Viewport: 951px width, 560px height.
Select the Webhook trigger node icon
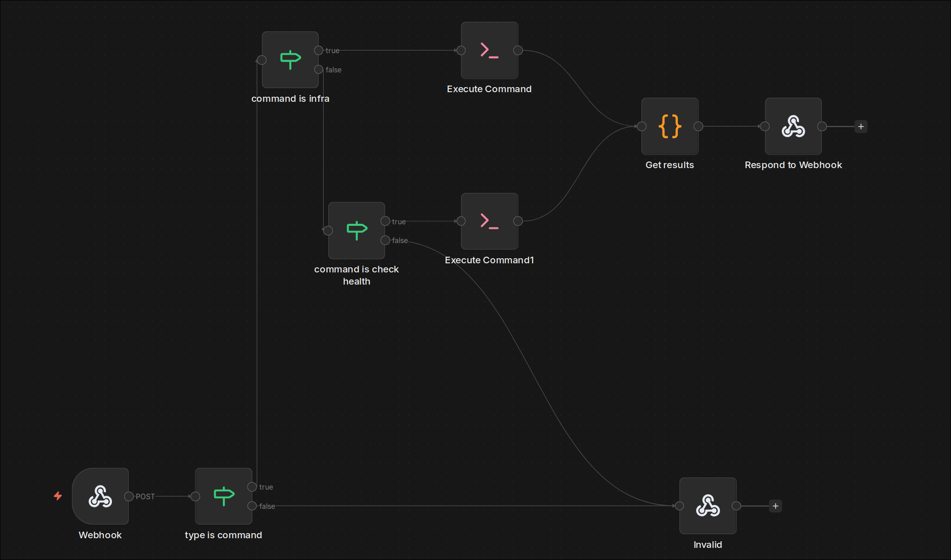click(100, 496)
